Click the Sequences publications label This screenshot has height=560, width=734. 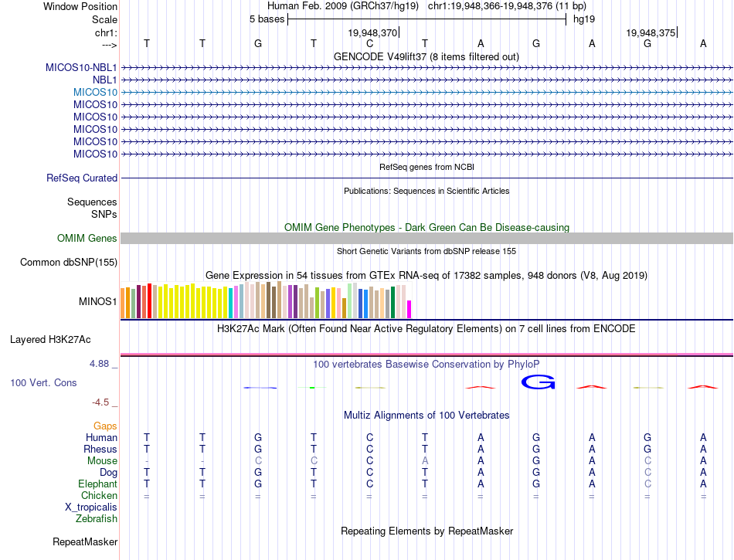(92, 202)
